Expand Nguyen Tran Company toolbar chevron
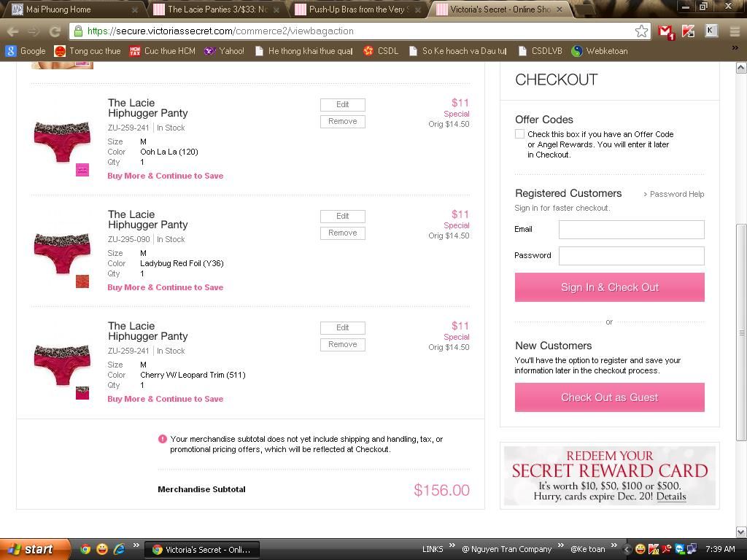The height and width of the screenshot is (560, 747). [560, 545]
